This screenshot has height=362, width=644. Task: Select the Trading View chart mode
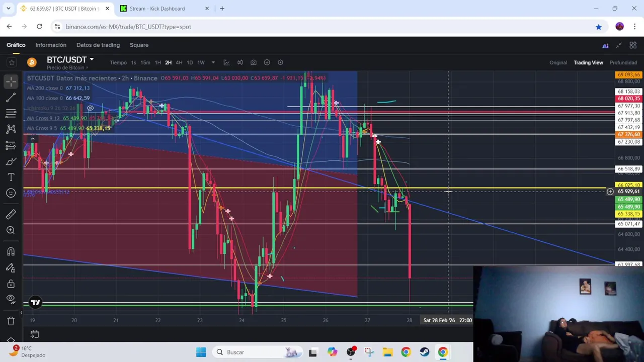click(x=588, y=63)
